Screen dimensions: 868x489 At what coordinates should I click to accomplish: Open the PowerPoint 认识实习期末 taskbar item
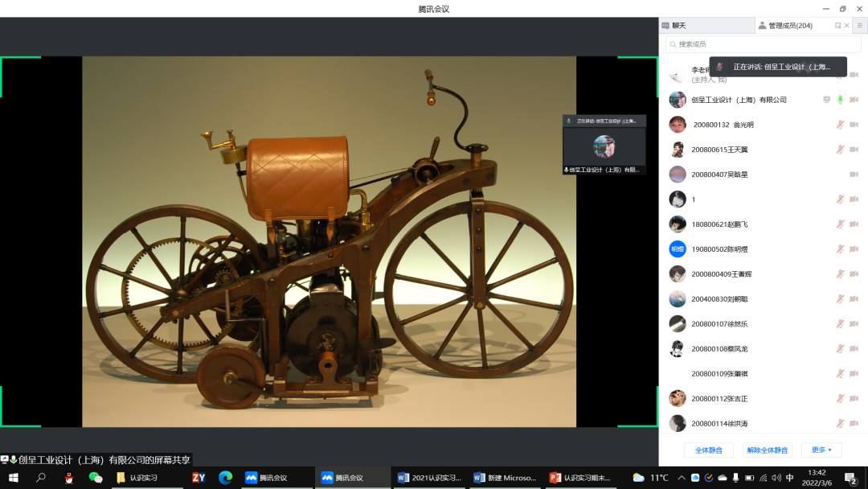click(576, 478)
